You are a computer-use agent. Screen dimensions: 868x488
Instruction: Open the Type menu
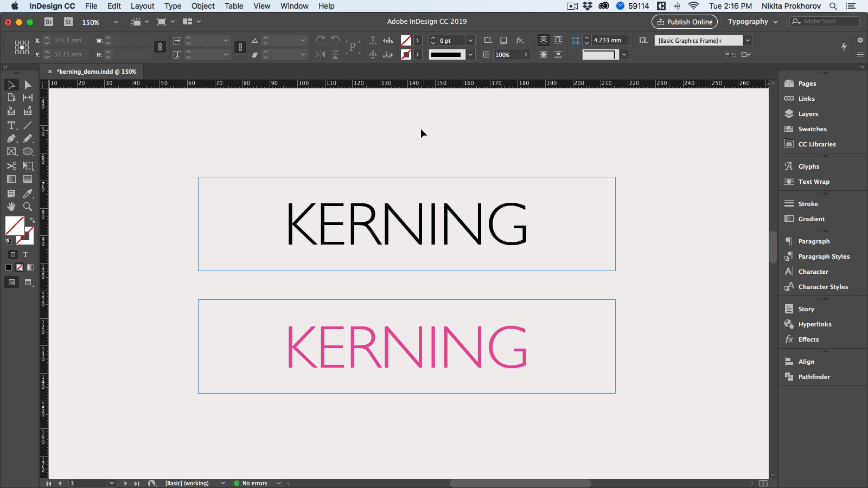tap(173, 6)
